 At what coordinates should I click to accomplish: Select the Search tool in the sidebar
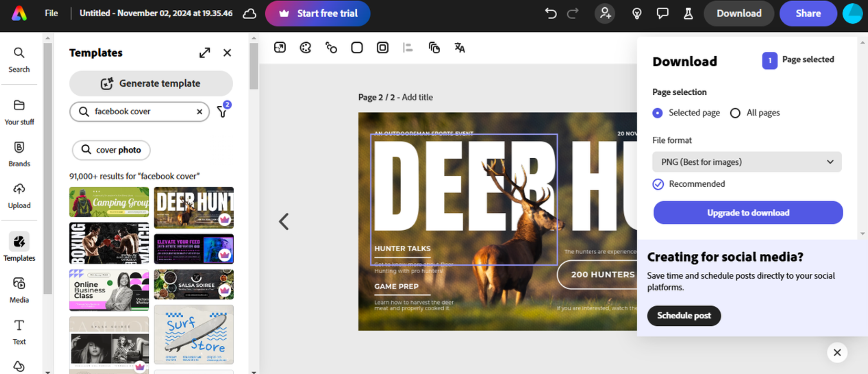(19, 59)
